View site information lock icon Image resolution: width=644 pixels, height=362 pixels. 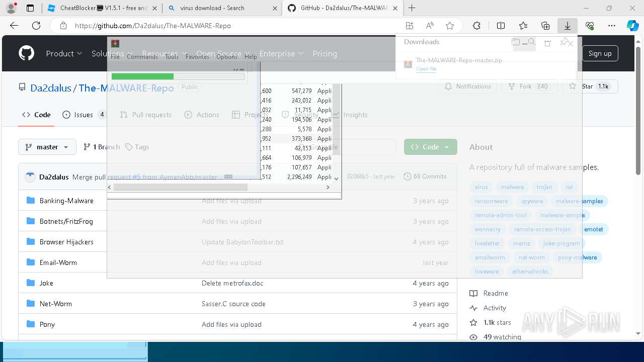pyautogui.click(x=63, y=26)
